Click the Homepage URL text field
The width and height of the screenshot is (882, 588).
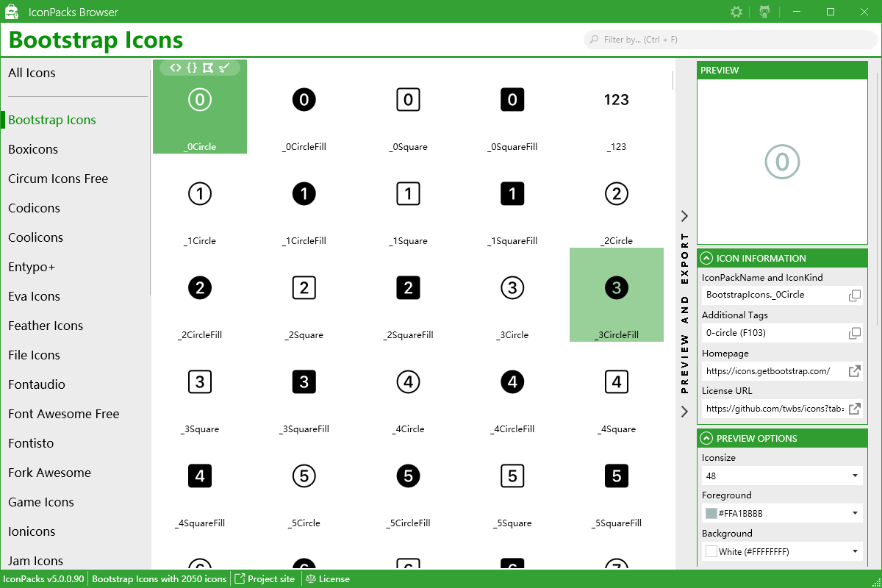coord(774,371)
